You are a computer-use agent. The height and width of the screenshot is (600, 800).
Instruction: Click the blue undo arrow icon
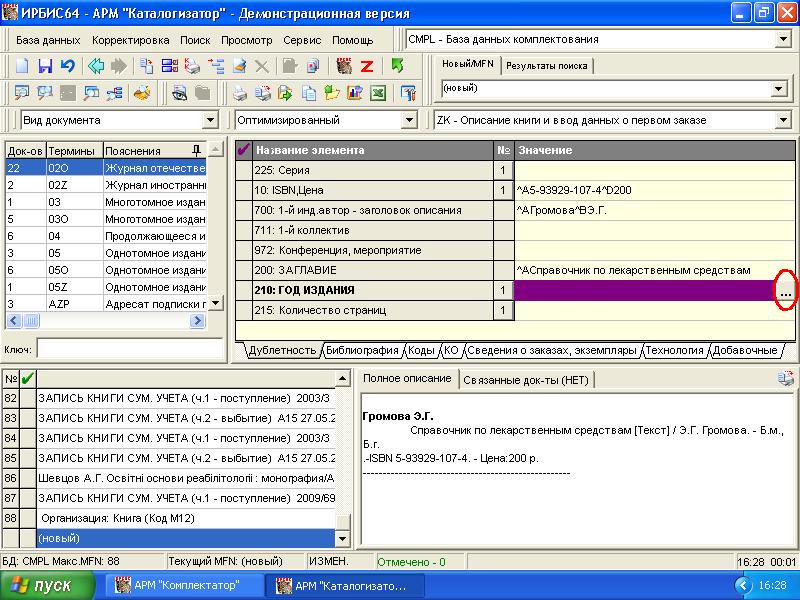tap(67, 66)
